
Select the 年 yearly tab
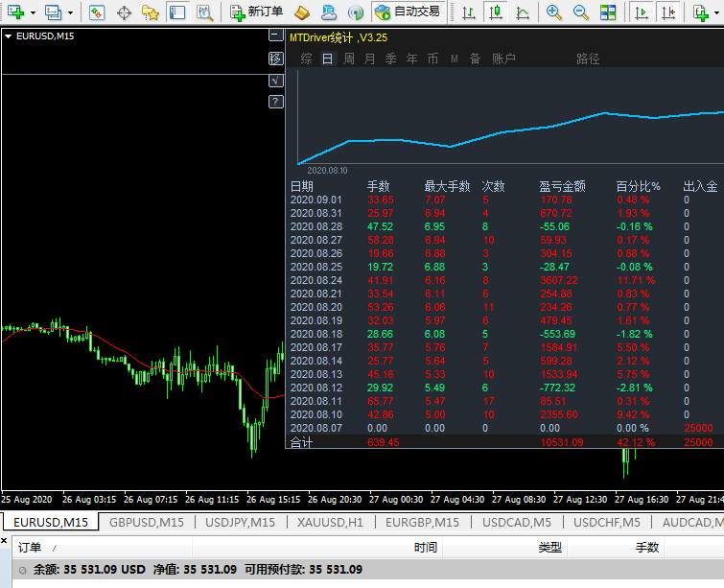tap(412, 59)
